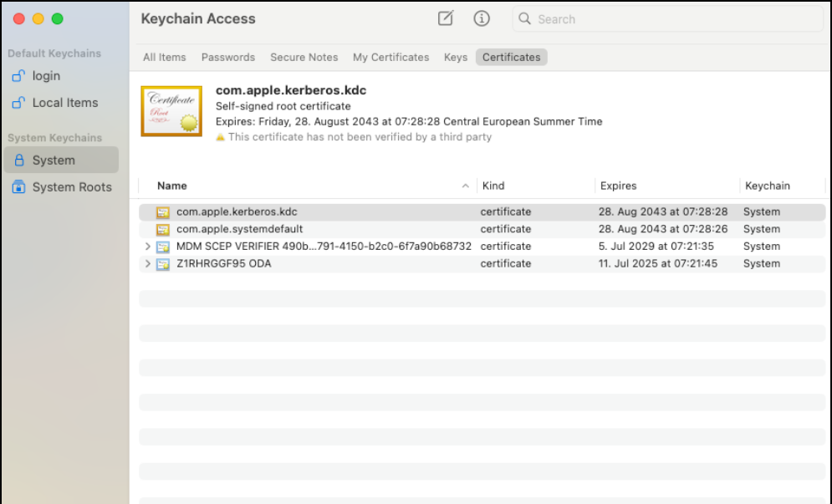Image resolution: width=832 pixels, height=504 pixels.
Task: Sort list by Expires column header
Action: (618, 186)
